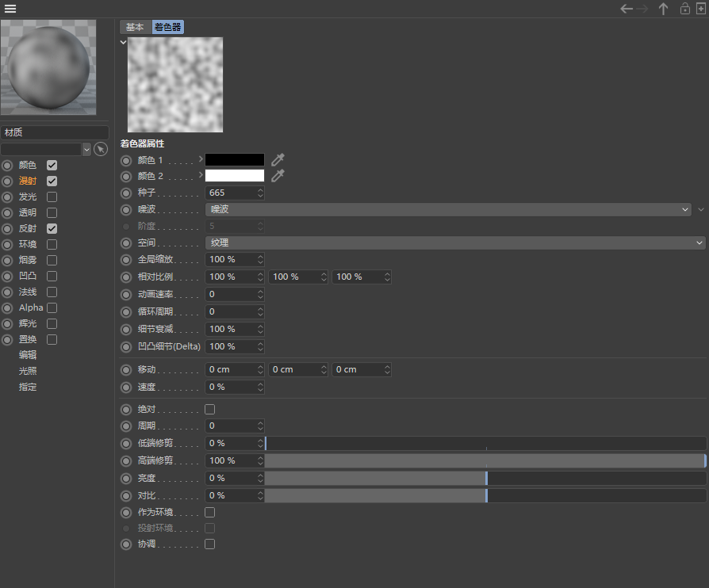Open the 指定 page in the material list
This screenshot has width=709, height=588.
pyautogui.click(x=28, y=387)
